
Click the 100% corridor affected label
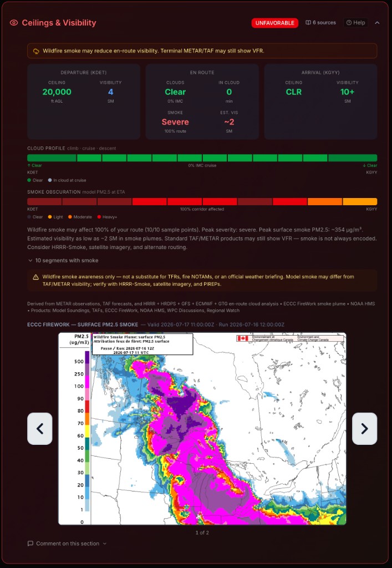coord(202,209)
